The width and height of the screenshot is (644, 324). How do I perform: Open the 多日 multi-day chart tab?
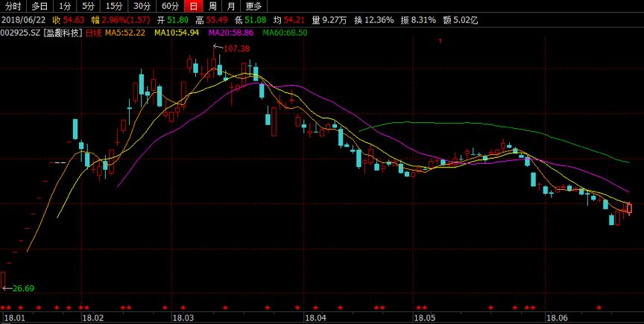(40, 6)
